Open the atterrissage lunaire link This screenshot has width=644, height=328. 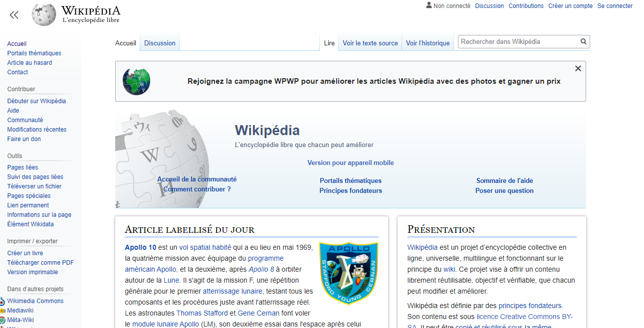tap(232, 291)
